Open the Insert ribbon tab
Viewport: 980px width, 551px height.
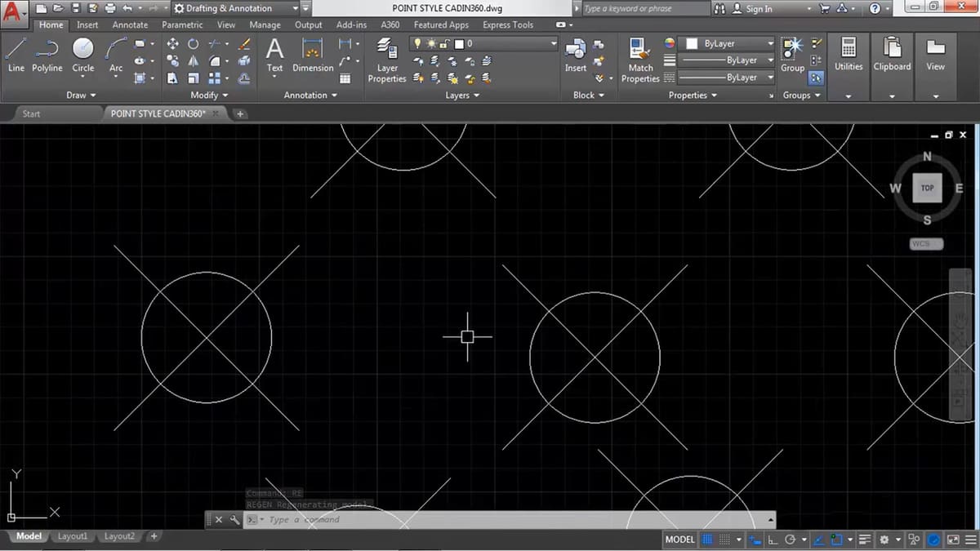87,25
